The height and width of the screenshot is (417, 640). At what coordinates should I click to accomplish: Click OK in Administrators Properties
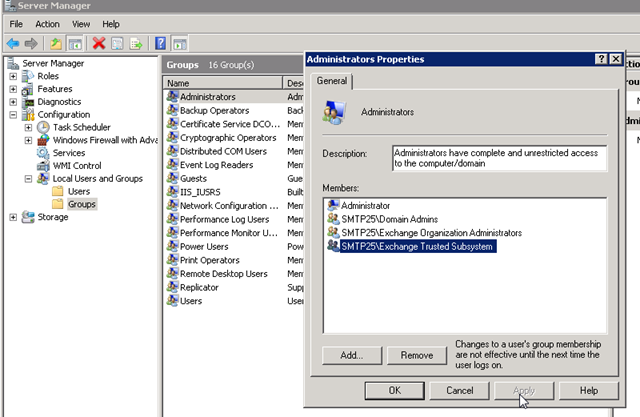coord(394,390)
